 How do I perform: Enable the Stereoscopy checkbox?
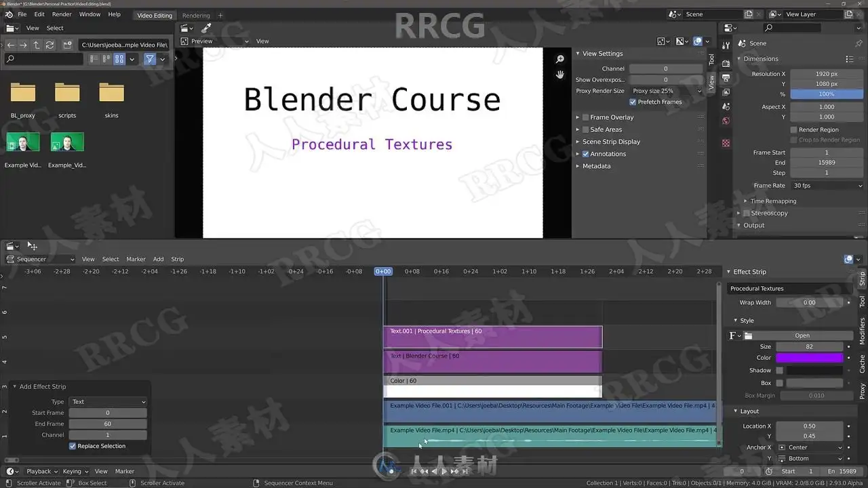[x=747, y=213]
